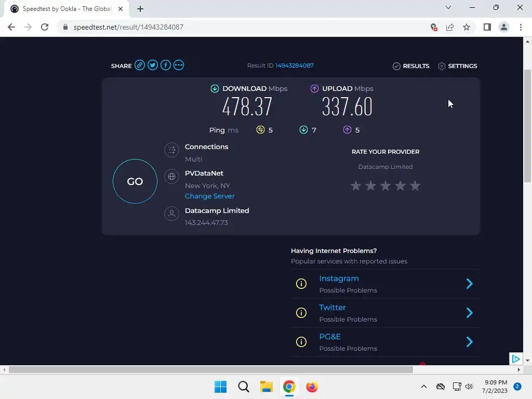Open Result ID 14943284087 link

pyautogui.click(x=294, y=65)
